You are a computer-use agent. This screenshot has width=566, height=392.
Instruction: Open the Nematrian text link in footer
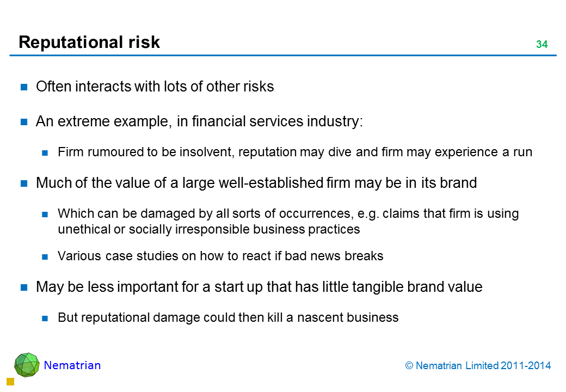click(x=72, y=365)
